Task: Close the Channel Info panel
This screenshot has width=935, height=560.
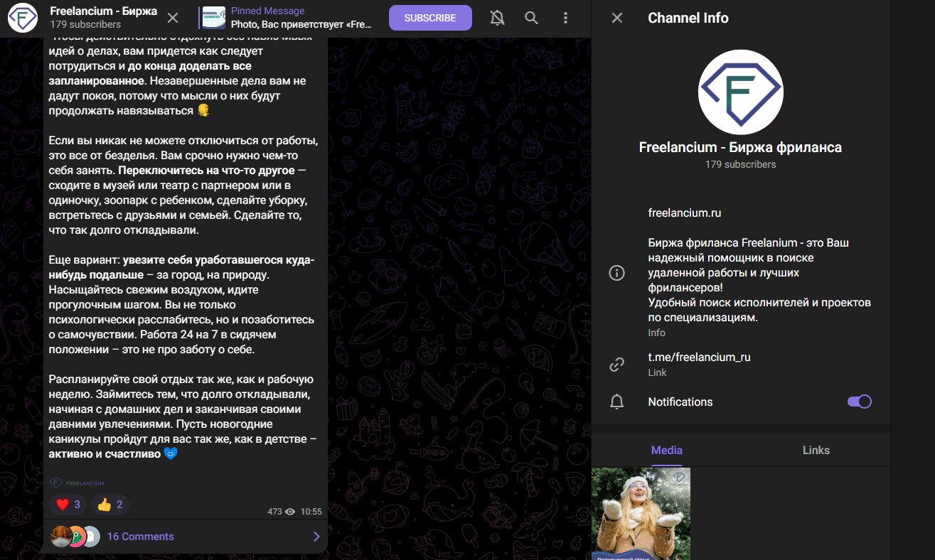Action: click(617, 18)
